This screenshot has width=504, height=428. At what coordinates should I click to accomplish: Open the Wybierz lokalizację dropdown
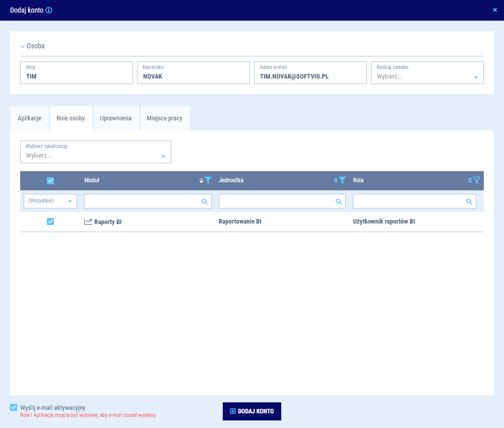163,156
